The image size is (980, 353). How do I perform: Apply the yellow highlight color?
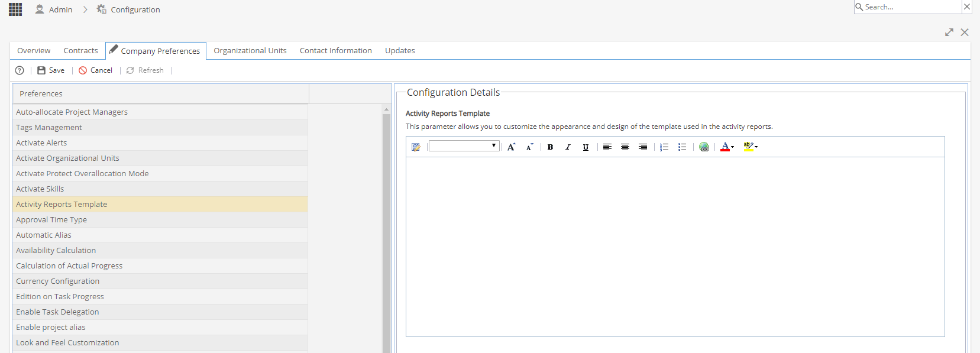click(748, 147)
